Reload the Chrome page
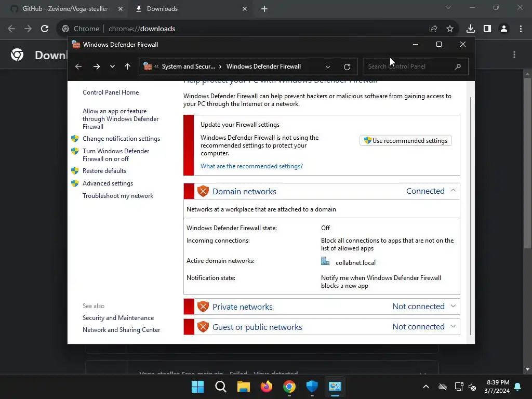The height and width of the screenshot is (399, 532). pyautogui.click(x=45, y=29)
